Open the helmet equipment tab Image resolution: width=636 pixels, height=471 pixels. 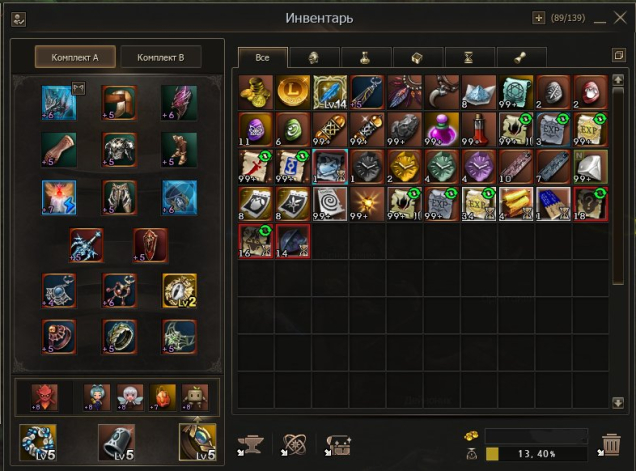click(314, 58)
